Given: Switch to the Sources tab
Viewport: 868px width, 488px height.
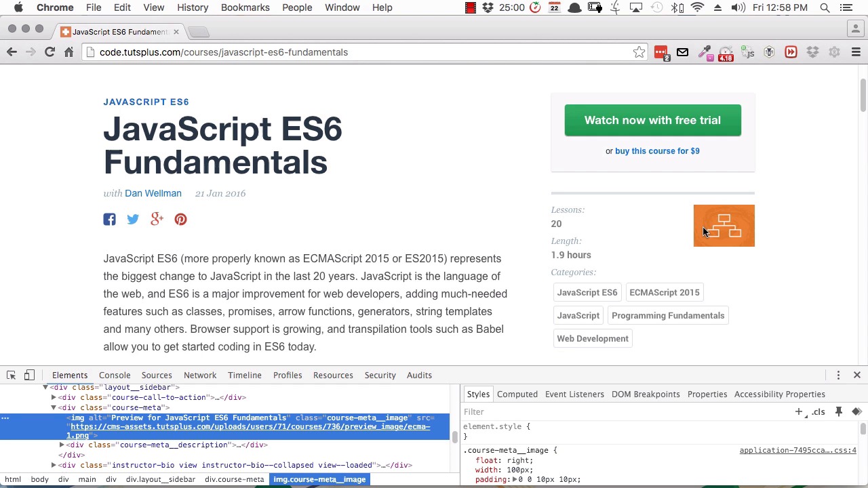Looking at the screenshot, I should 157,375.
